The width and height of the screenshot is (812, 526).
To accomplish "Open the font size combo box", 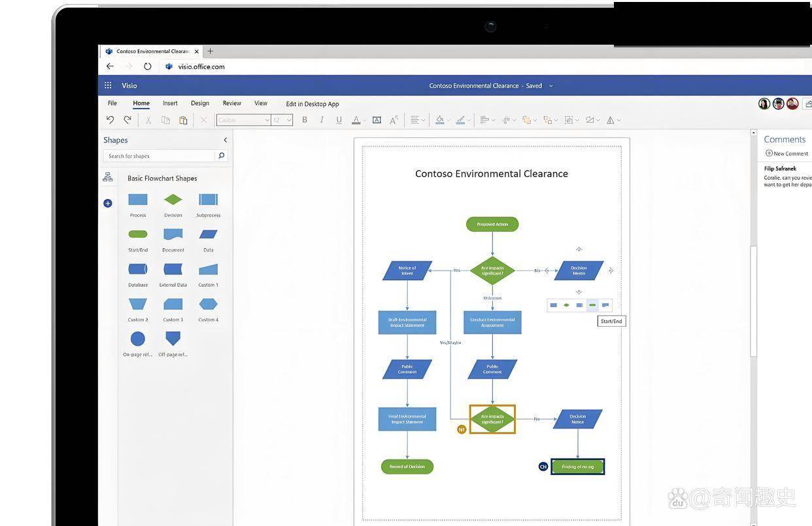I will pyautogui.click(x=282, y=120).
